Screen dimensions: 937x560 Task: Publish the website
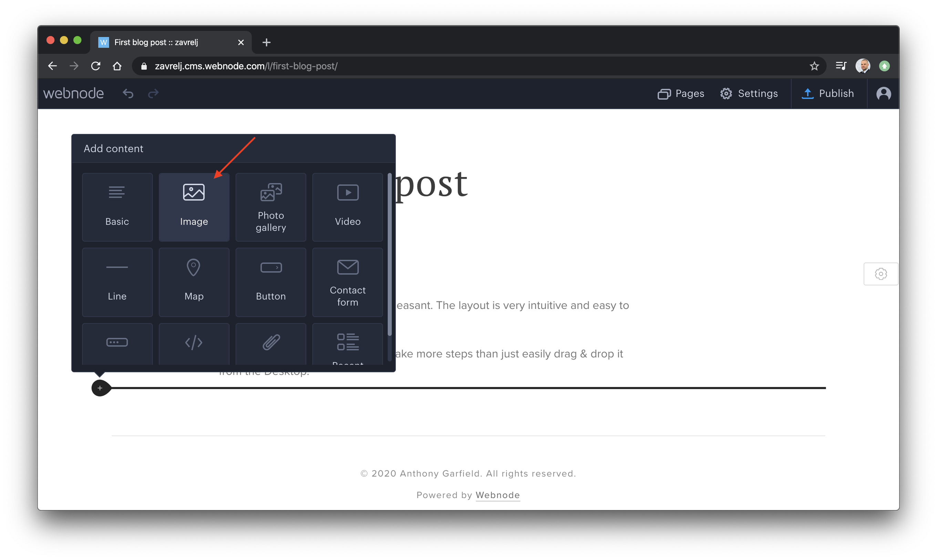click(828, 94)
